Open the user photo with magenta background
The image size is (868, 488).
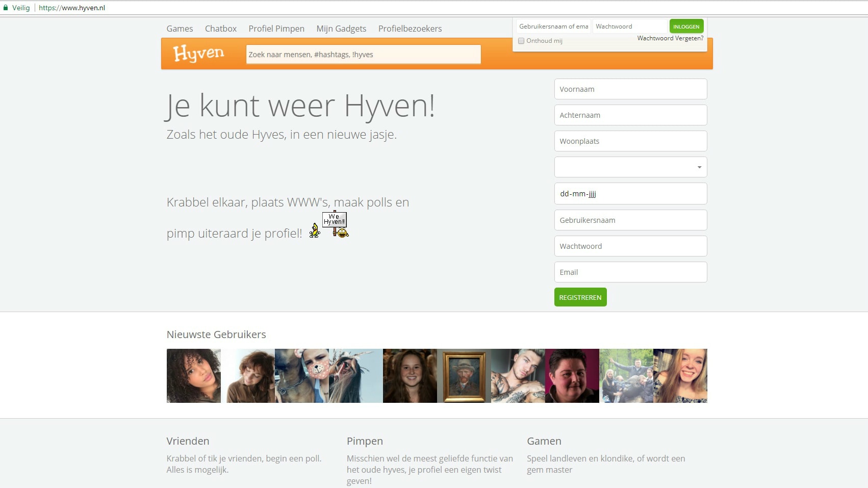coord(572,376)
